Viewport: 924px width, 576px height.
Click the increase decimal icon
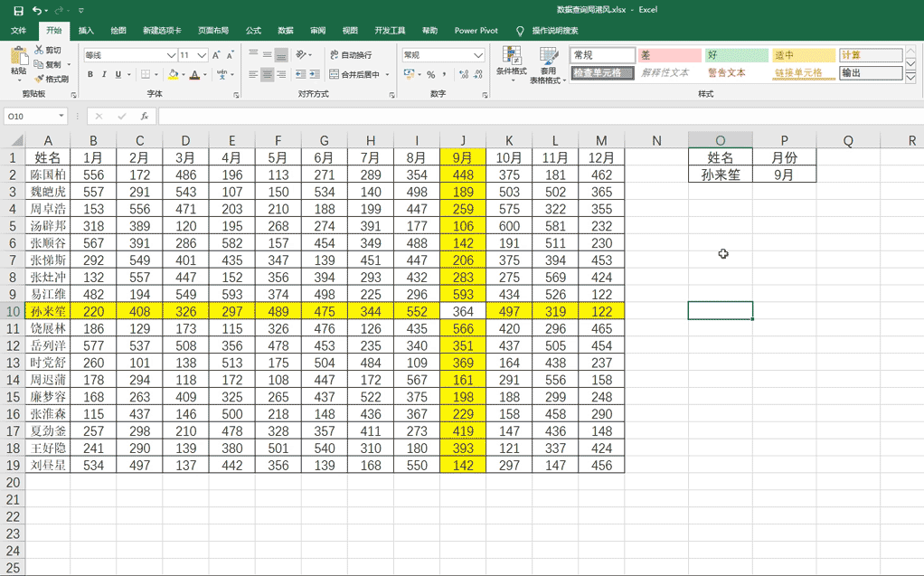464,74
